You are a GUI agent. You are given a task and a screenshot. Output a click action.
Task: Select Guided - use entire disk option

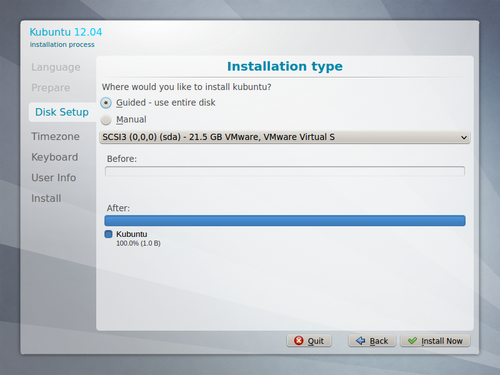pyautogui.click(x=158, y=103)
